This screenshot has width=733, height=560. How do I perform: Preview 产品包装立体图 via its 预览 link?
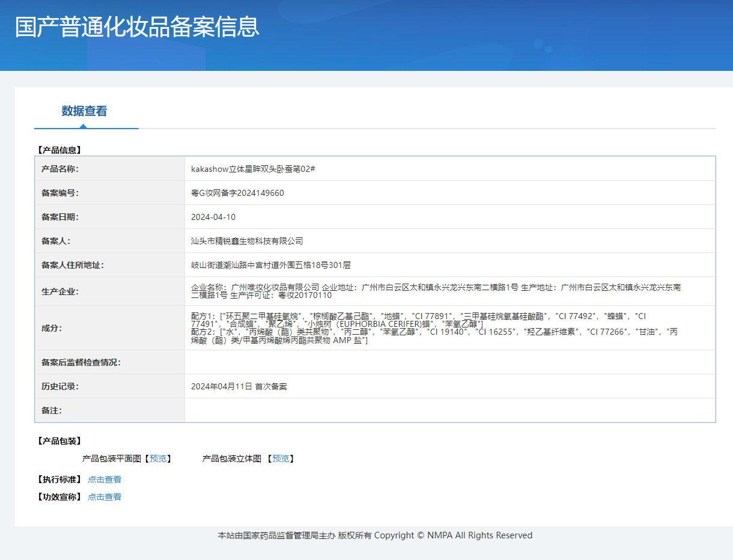[281, 458]
